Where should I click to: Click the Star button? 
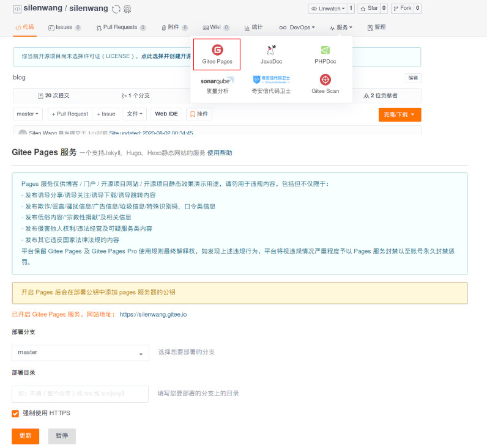click(x=369, y=9)
